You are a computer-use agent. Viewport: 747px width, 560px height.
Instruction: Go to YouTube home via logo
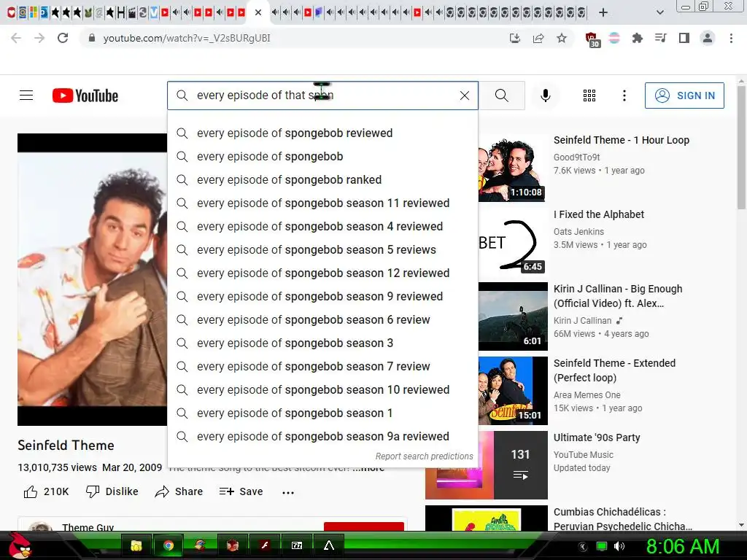85,96
